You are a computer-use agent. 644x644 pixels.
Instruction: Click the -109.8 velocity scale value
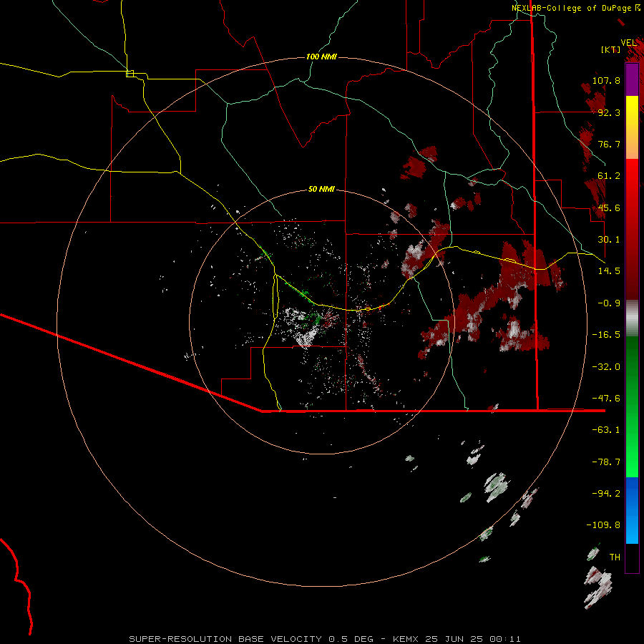pyautogui.click(x=603, y=525)
